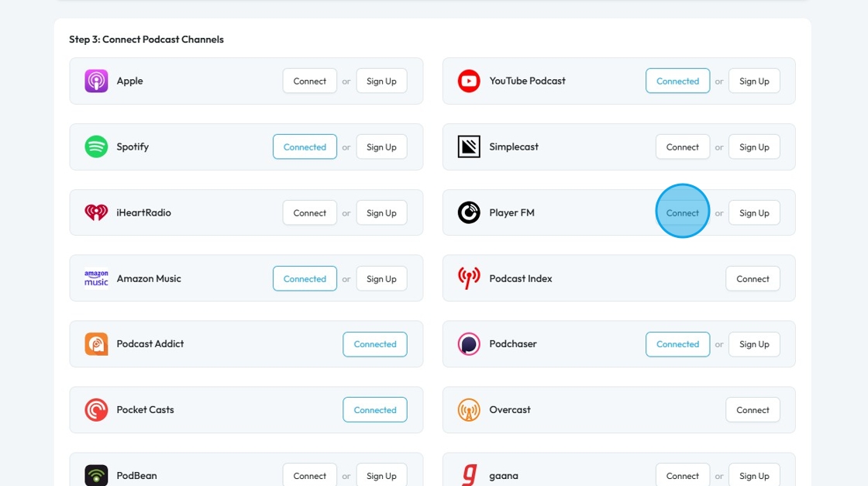Viewport: 868px width, 486px height.
Task: Click Connected button for Pocket Casts
Action: [375, 409]
